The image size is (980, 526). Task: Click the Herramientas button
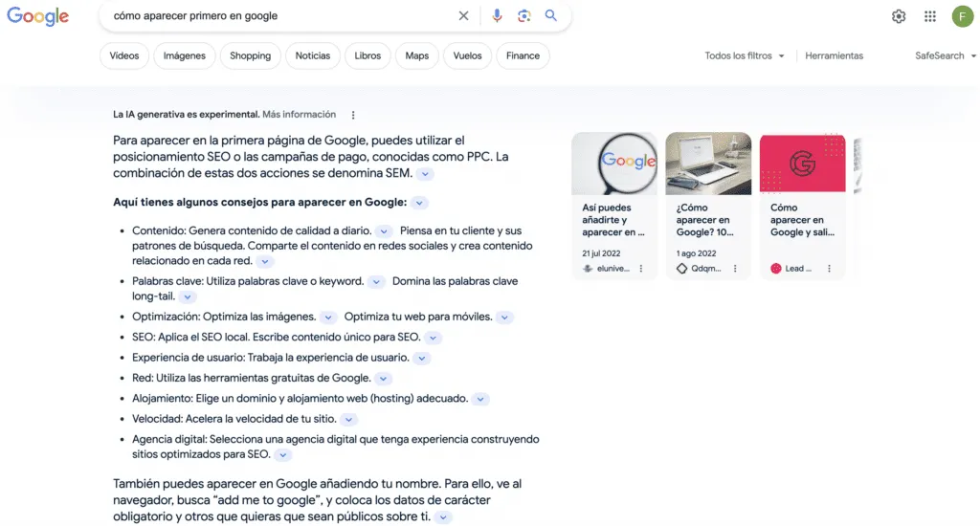(x=834, y=55)
